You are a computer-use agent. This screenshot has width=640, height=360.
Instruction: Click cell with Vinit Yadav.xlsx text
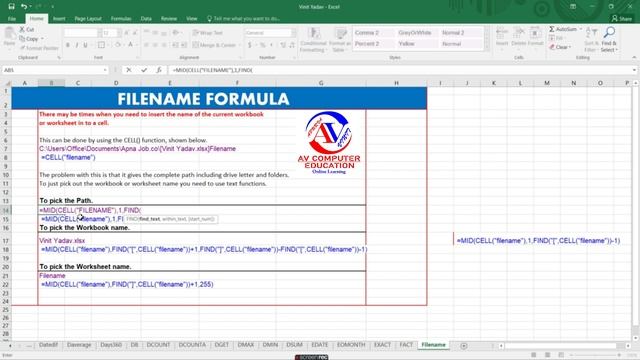62,241
